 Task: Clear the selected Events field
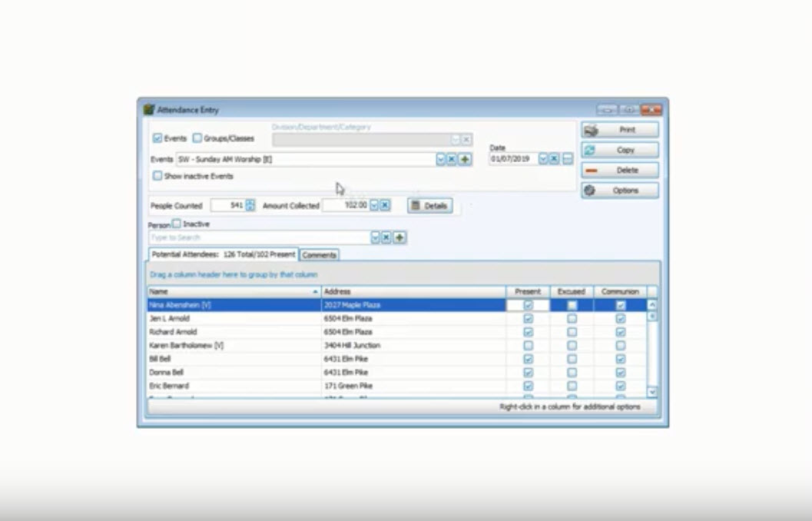[452, 159]
